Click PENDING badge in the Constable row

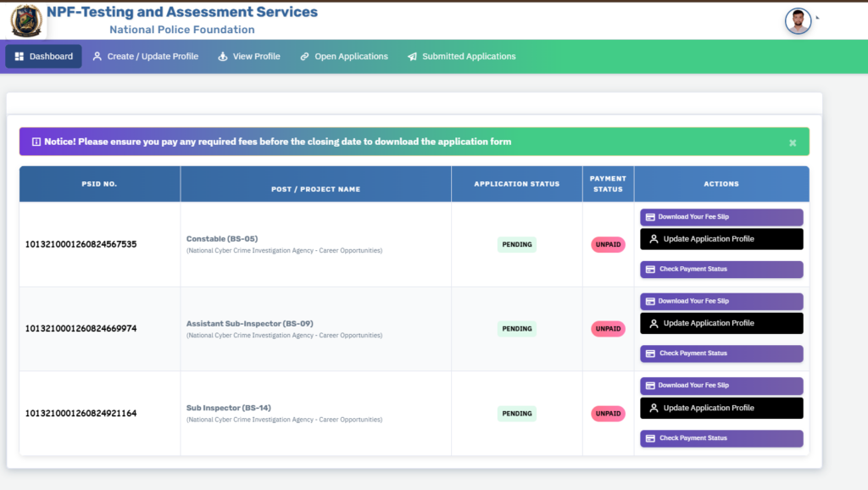pos(516,244)
